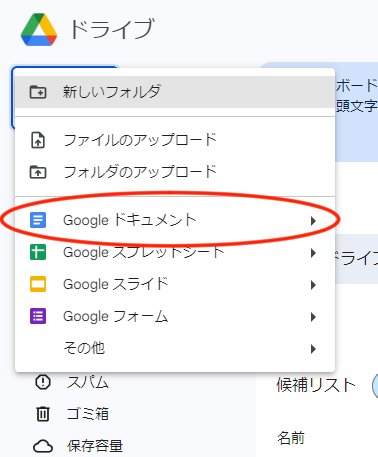The height and width of the screenshot is (457, 378).
Task: Click the green Google Sheets icon
Action: [x=38, y=252]
